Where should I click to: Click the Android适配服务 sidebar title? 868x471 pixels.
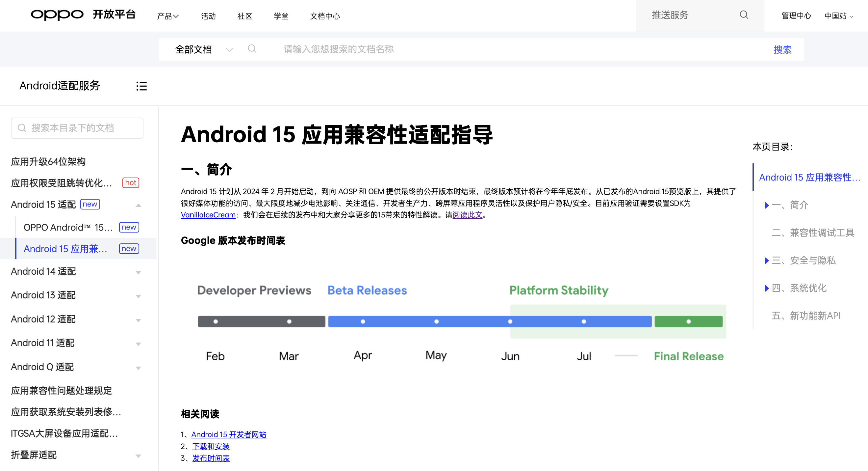[x=60, y=86]
